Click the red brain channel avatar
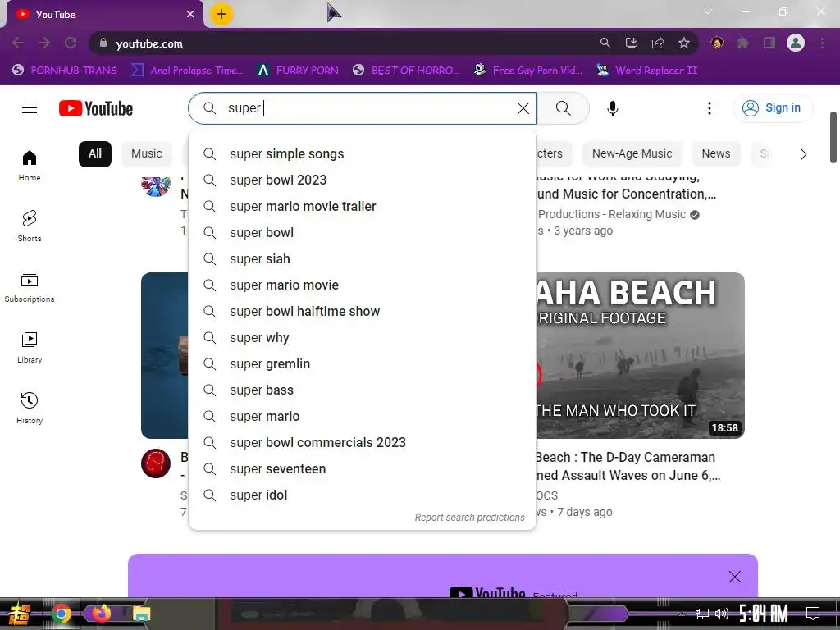 pyautogui.click(x=156, y=463)
